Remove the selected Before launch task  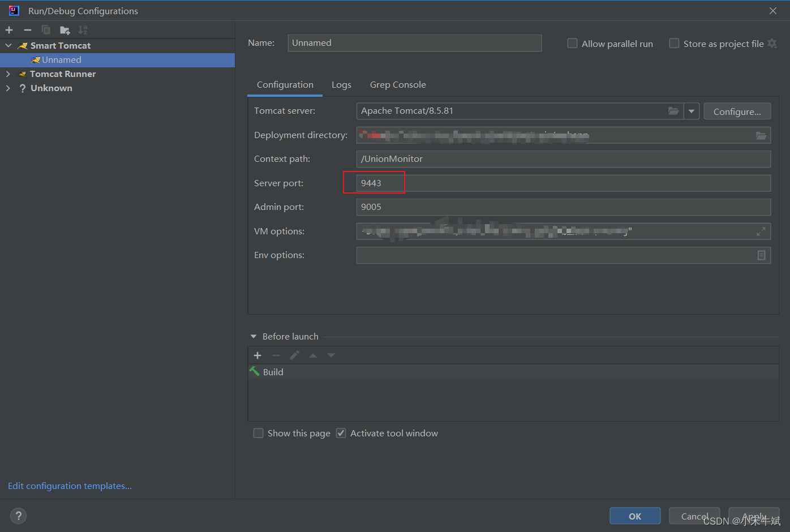coord(276,355)
